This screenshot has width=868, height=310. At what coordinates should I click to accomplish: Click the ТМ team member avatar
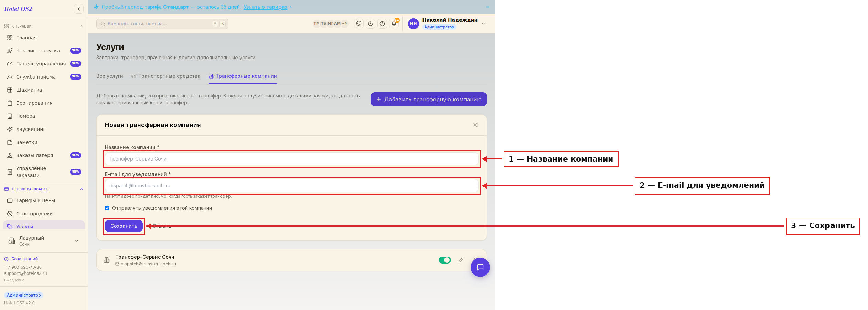316,23
